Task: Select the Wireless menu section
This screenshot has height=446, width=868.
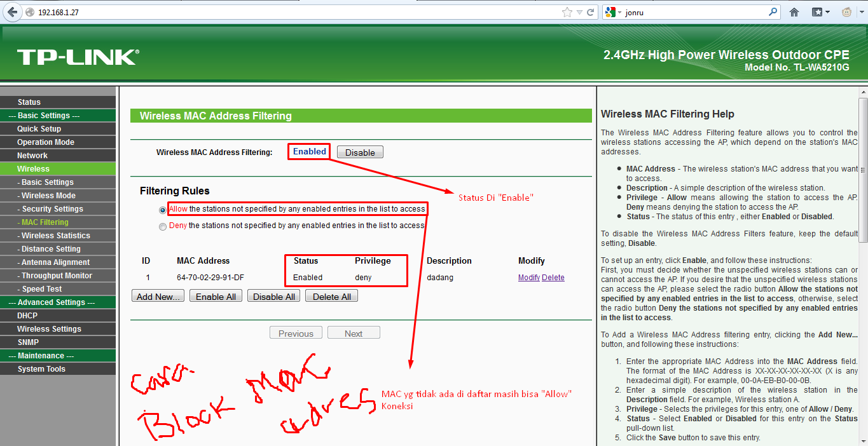Action: 58,169
